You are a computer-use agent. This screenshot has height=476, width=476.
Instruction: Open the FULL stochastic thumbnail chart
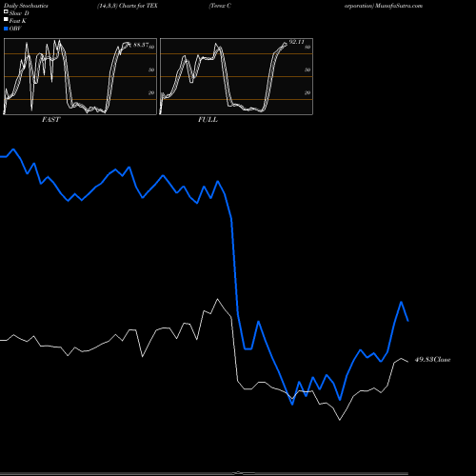(236, 76)
